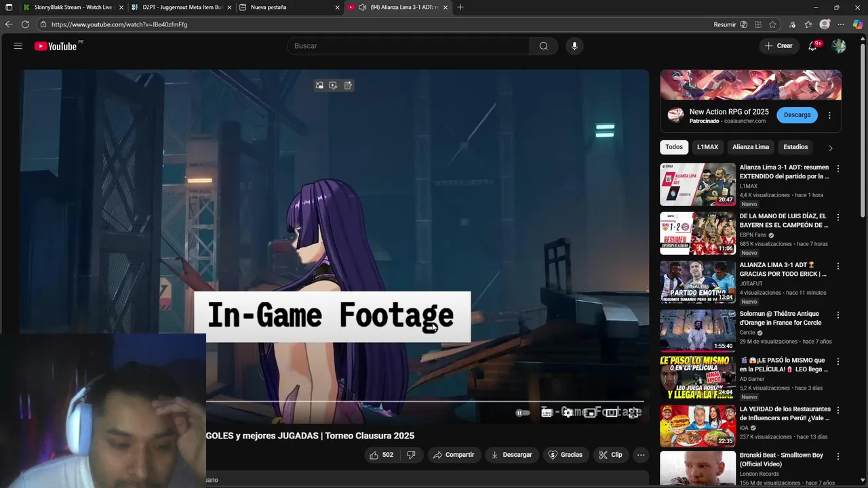The width and height of the screenshot is (868, 488).
Task: Open the browser profile icon
Action: 825,24
